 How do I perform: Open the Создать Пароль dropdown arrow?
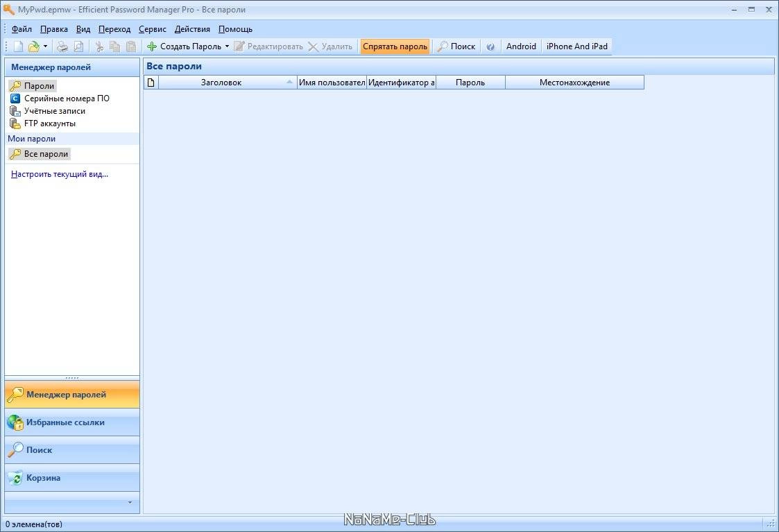(227, 46)
